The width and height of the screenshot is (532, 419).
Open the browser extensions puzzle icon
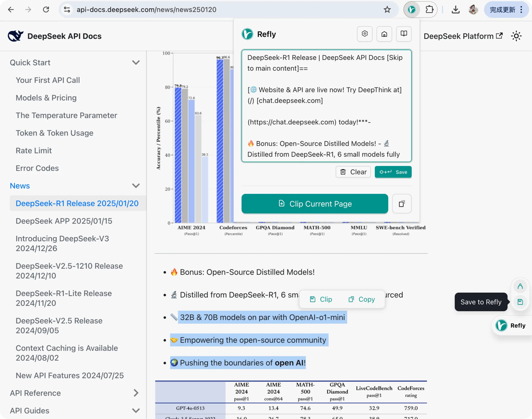(x=429, y=10)
